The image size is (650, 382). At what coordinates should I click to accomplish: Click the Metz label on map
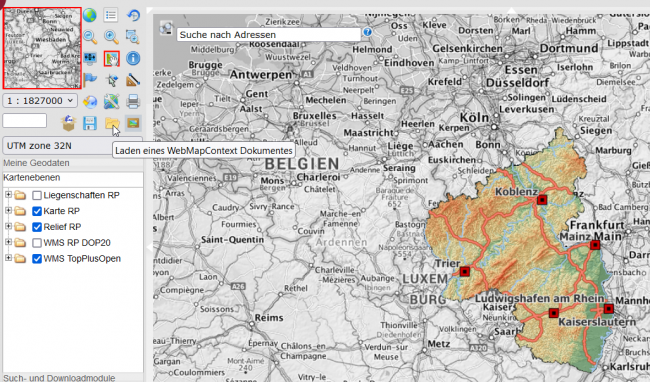(x=439, y=344)
